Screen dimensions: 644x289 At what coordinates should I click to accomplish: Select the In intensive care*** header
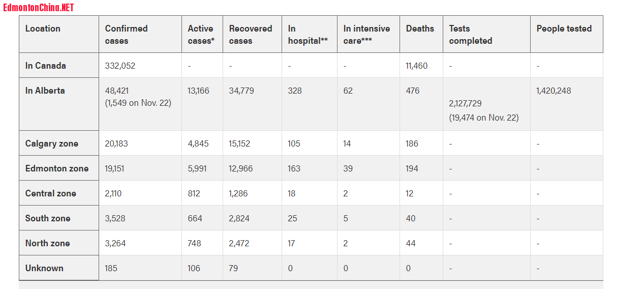pyautogui.click(x=366, y=35)
